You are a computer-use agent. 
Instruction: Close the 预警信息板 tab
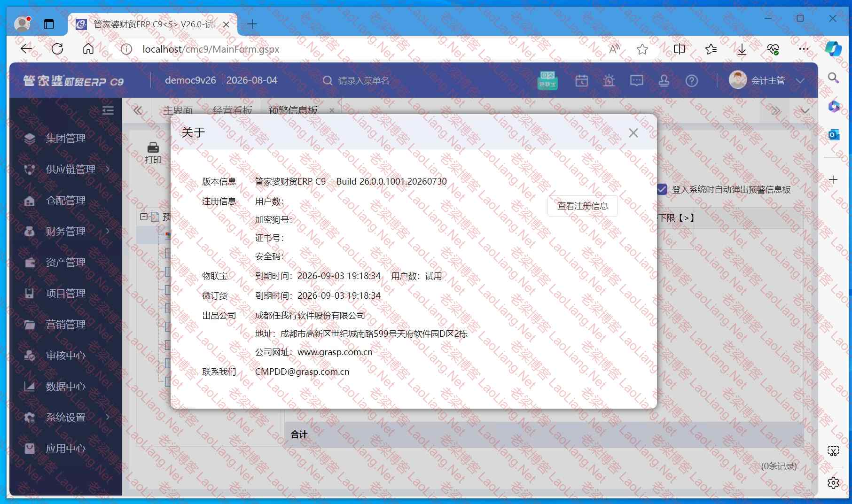(332, 110)
